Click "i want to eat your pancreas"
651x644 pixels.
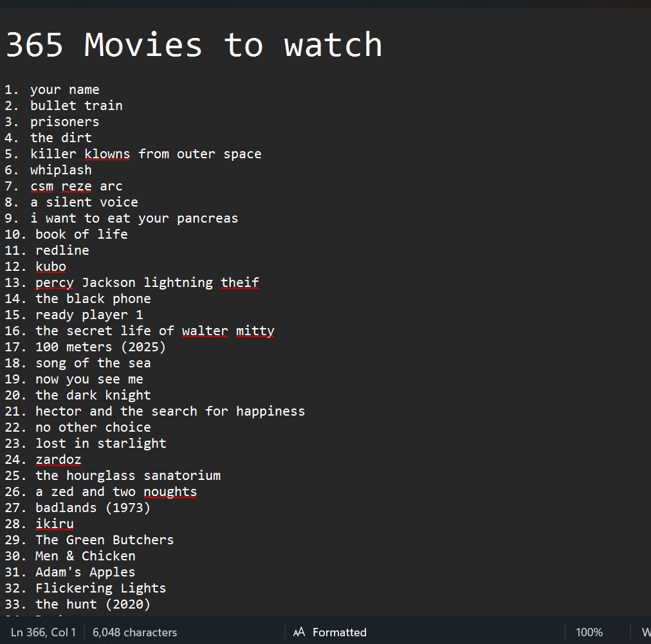pyautogui.click(x=134, y=218)
